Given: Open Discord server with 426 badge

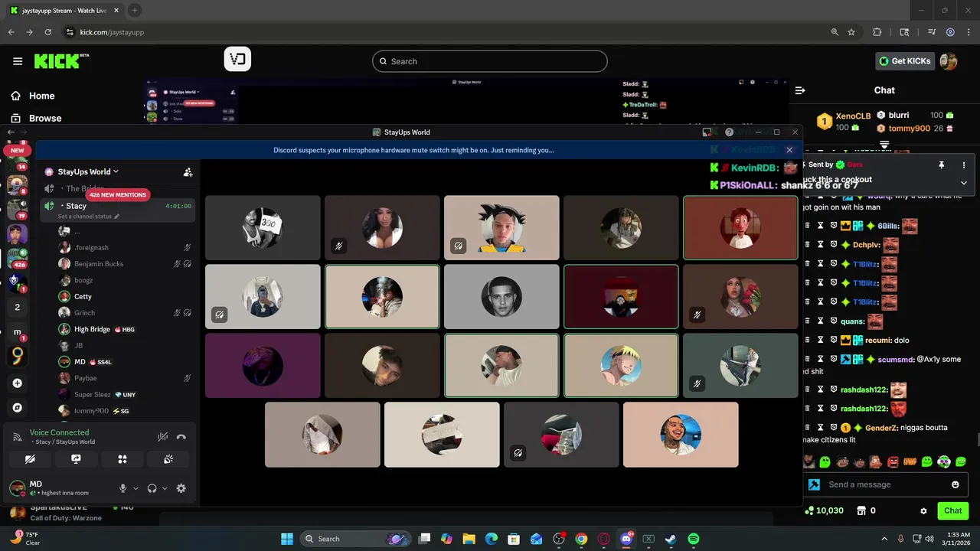Looking at the screenshot, I should [x=18, y=258].
